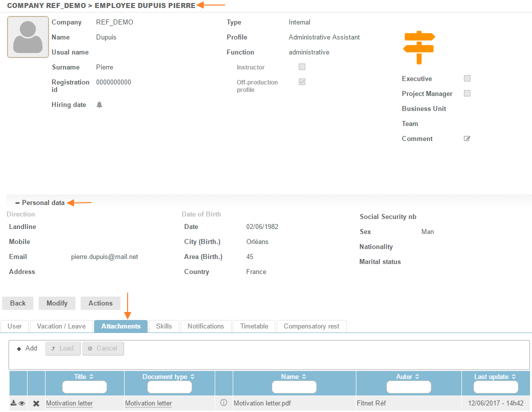
Task: Collapse the Personal data section
Action: [18, 203]
